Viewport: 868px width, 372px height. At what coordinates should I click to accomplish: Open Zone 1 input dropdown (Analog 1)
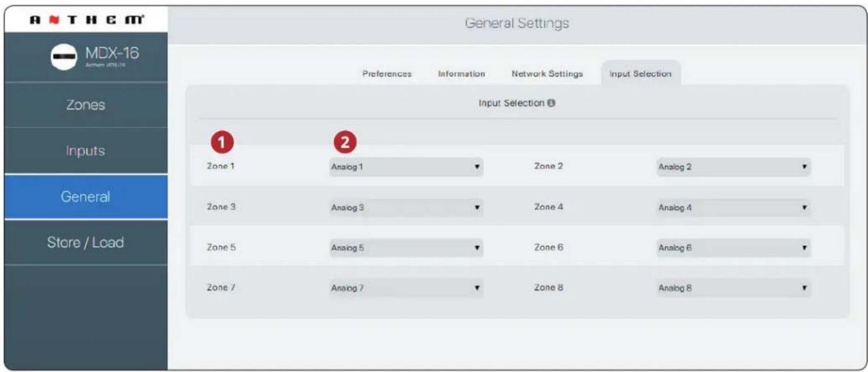[x=406, y=167]
